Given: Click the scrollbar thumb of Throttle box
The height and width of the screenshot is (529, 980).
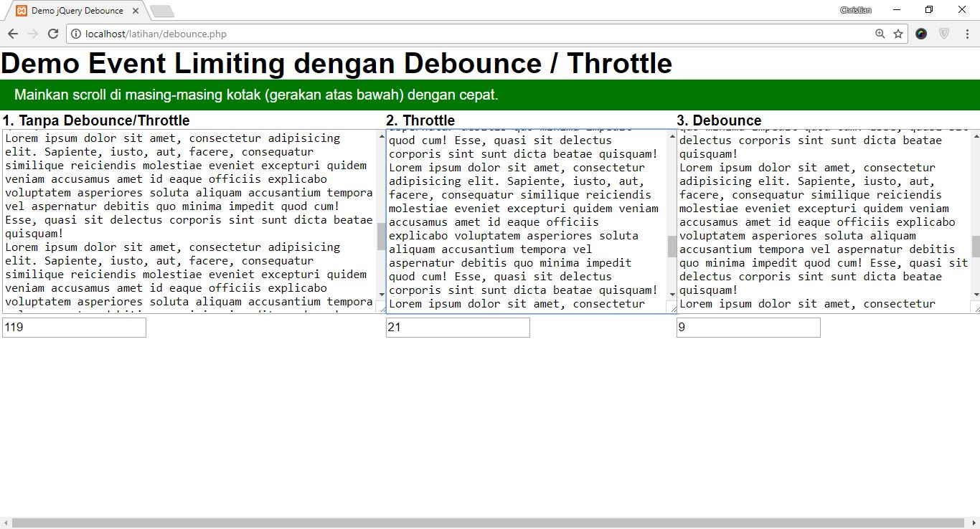Looking at the screenshot, I should [x=672, y=247].
